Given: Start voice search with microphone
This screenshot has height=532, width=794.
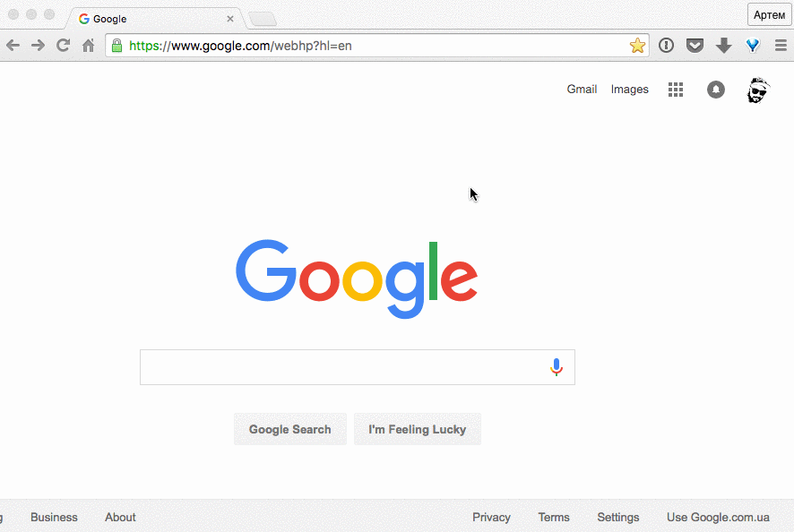Looking at the screenshot, I should point(556,367).
